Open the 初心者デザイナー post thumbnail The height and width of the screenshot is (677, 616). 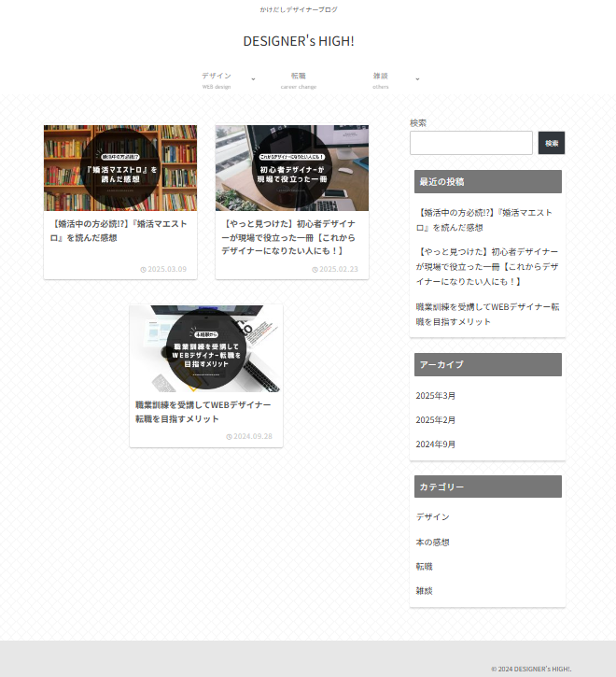[292, 168]
